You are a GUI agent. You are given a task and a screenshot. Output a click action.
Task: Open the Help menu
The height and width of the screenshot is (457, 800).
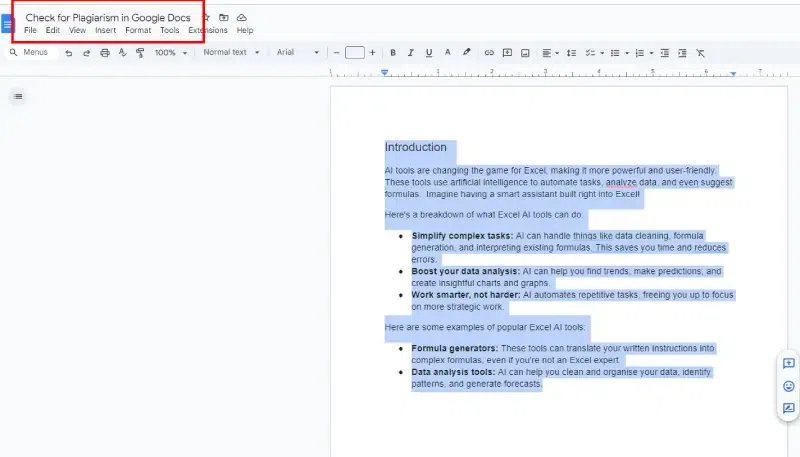245,30
